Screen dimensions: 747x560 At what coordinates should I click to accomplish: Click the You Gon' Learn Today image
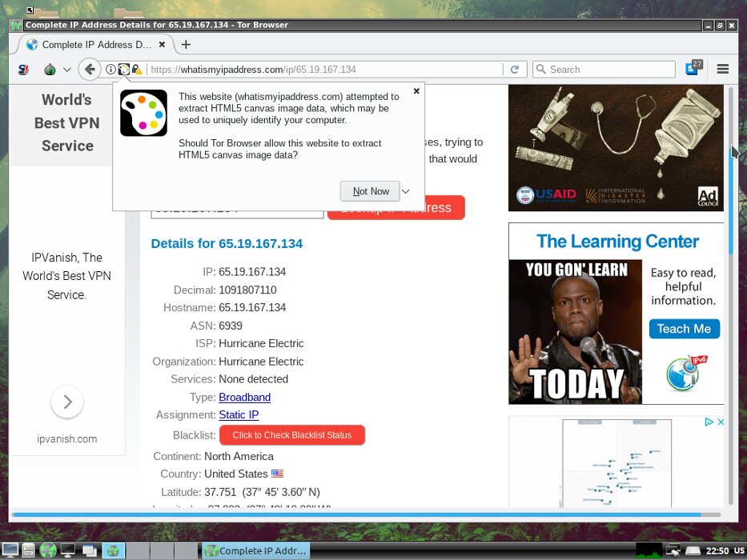[576, 332]
